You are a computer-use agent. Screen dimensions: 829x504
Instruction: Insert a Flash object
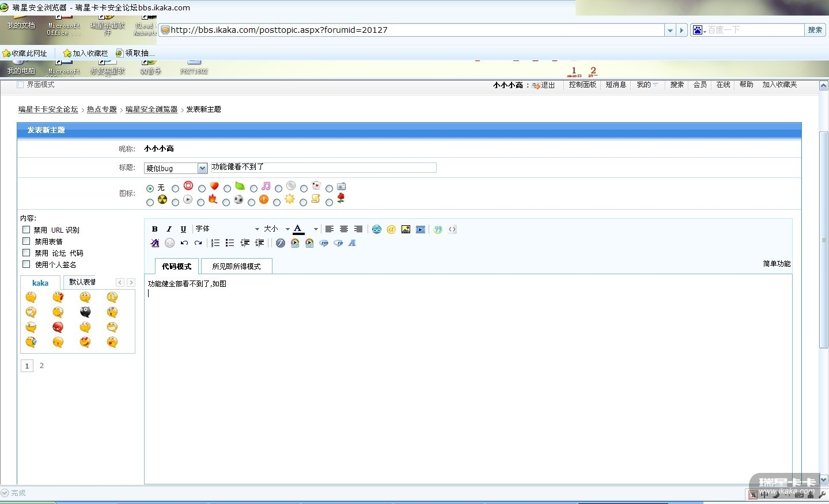[281, 243]
